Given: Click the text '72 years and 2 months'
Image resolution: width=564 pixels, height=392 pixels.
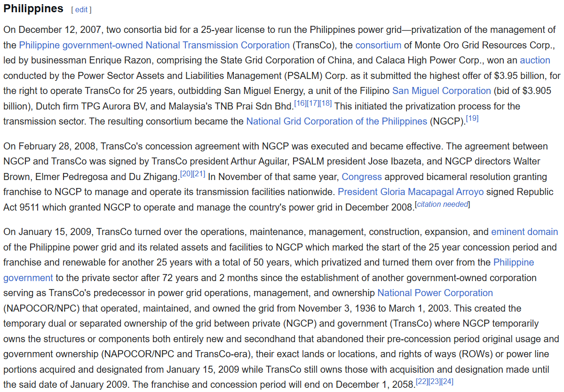Looking at the screenshot, I should 210,278.
